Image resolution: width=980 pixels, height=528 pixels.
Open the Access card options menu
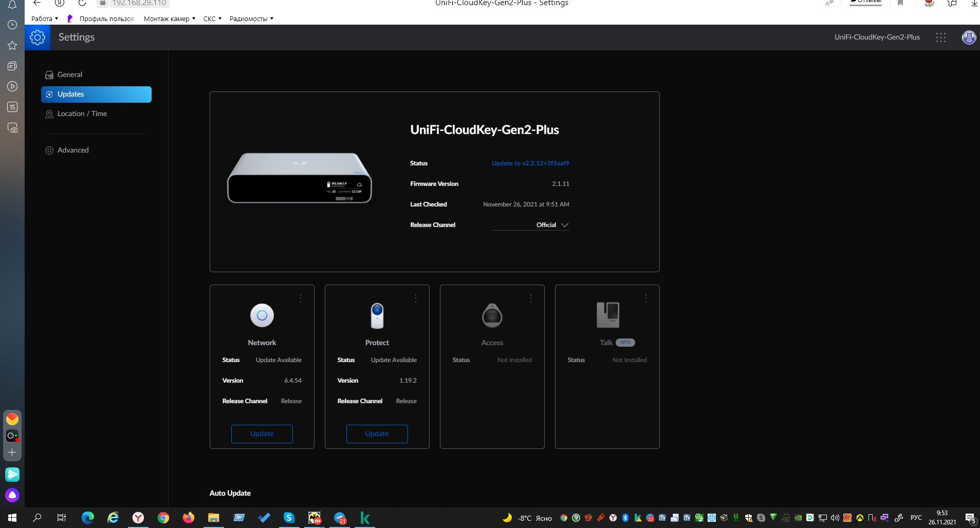pos(531,298)
